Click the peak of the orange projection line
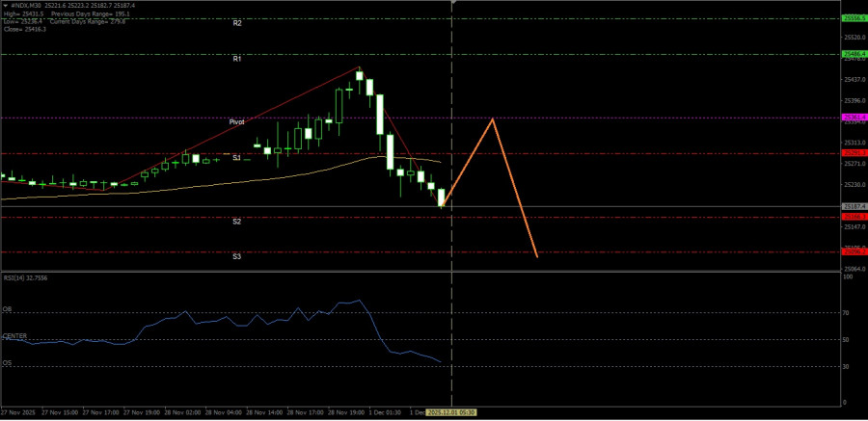 492,118
